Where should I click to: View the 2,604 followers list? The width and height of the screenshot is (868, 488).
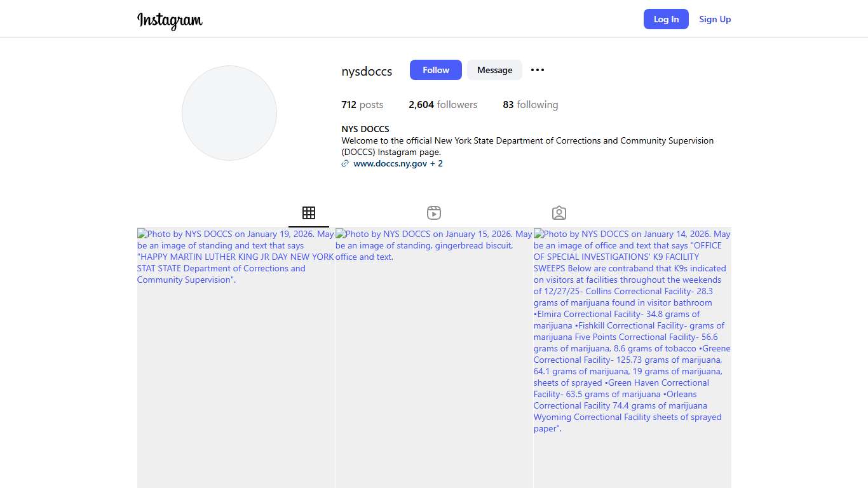point(443,105)
